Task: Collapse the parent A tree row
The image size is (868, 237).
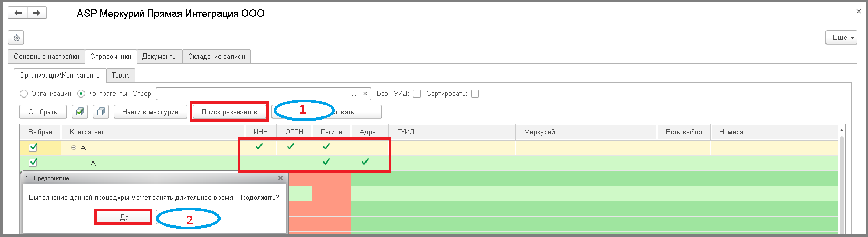Action: coord(74,148)
